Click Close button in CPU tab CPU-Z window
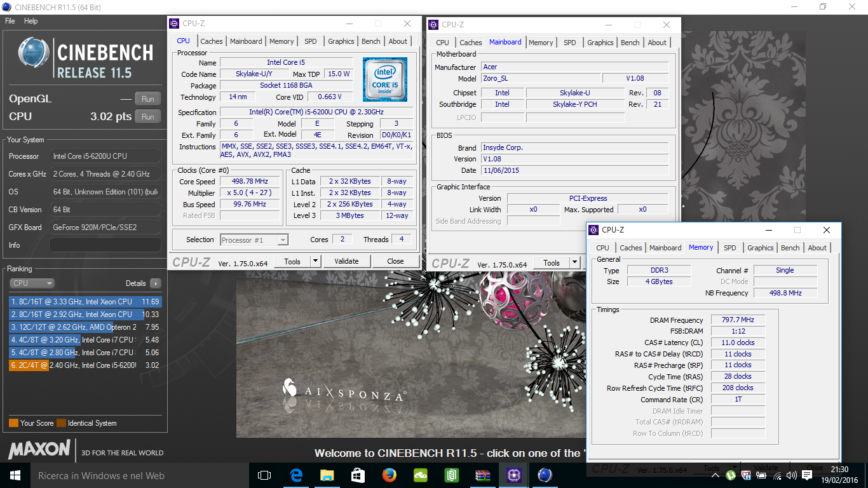The width and height of the screenshot is (868, 488). tap(395, 261)
